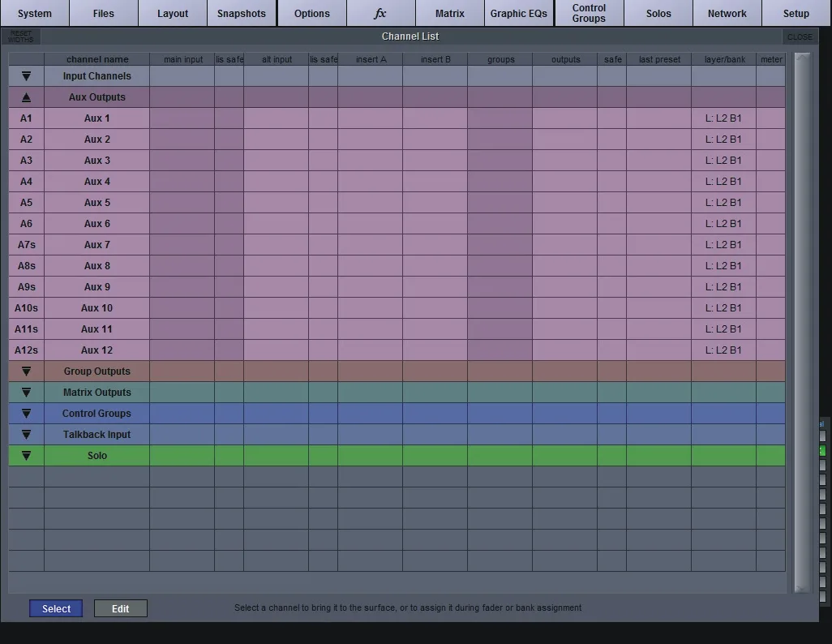The image size is (832, 644).
Task: Select the Aux 11 channel name
Action: point(97,329)
